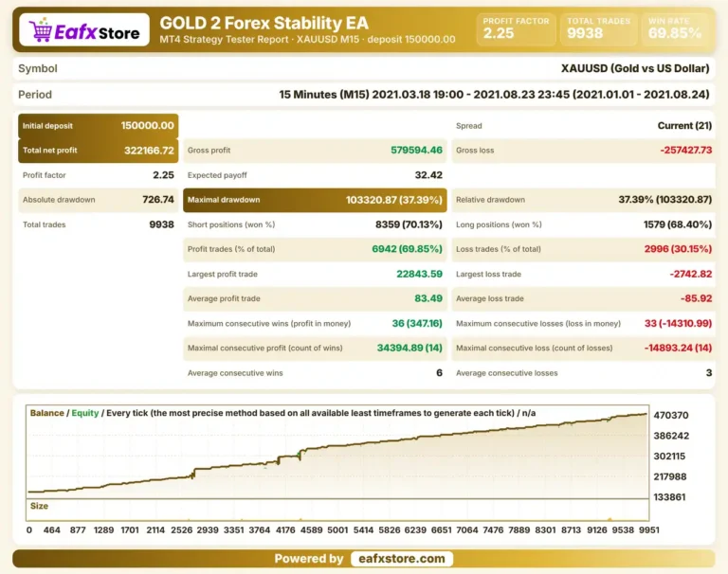The height and width of the screenshot is (574, 728).
Task: Click the Average loss trade value -85.92
Action: click(696, 298)
